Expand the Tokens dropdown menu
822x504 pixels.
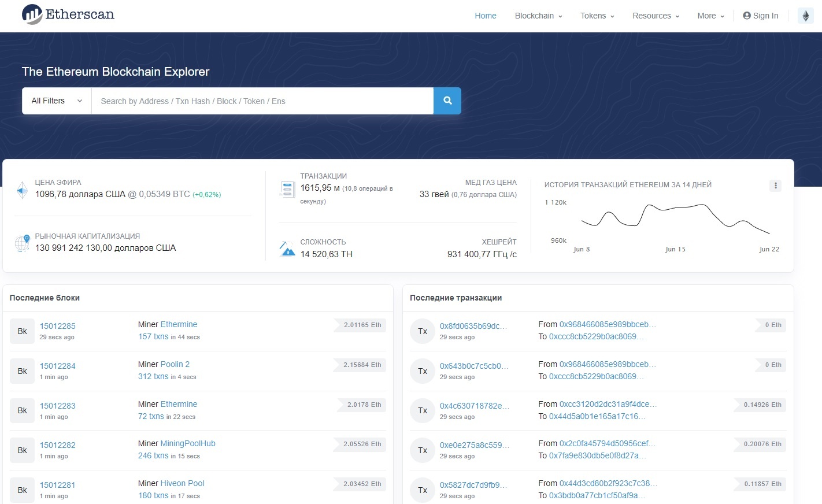[x=597, y=16]
